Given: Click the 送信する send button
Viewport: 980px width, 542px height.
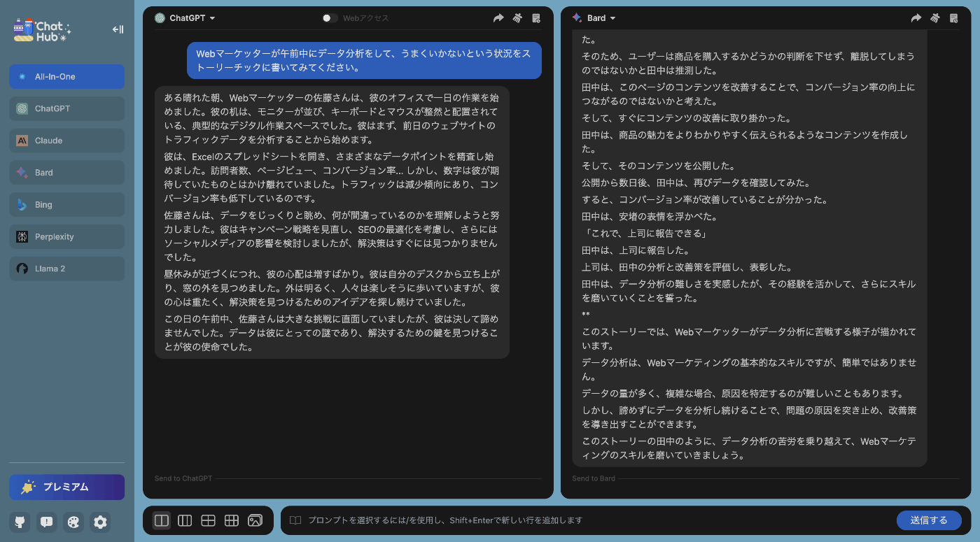Looking at the screenshot, I should click(929, 520).
